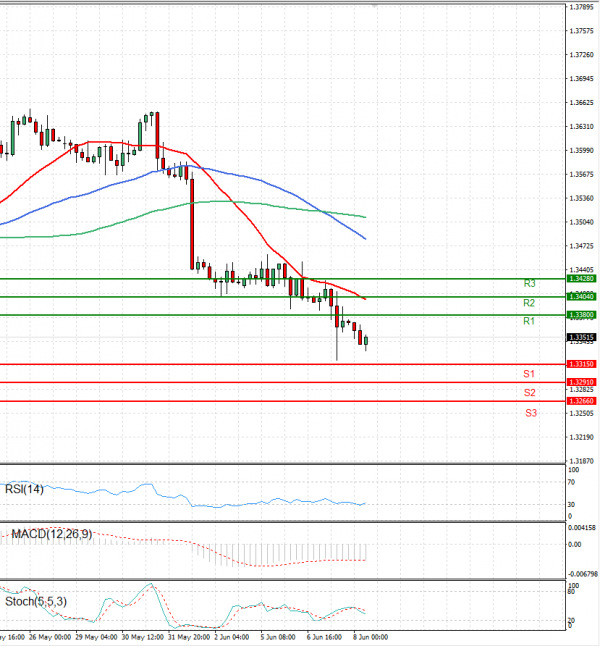
Task: Click the tall red candle of the sharp drop
Action: [x=192, y=222]
